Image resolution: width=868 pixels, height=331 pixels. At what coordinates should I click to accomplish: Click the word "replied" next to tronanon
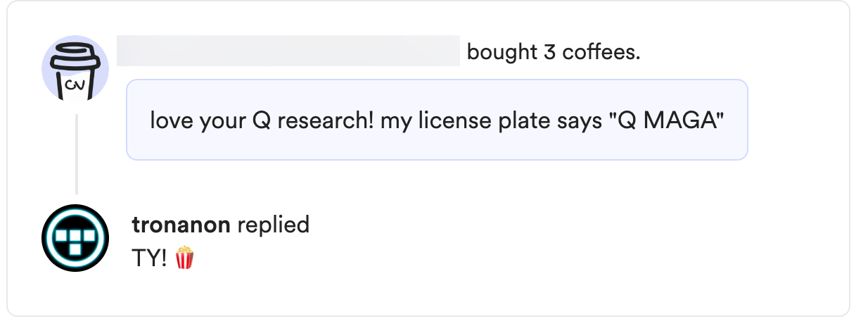point(273,225)
